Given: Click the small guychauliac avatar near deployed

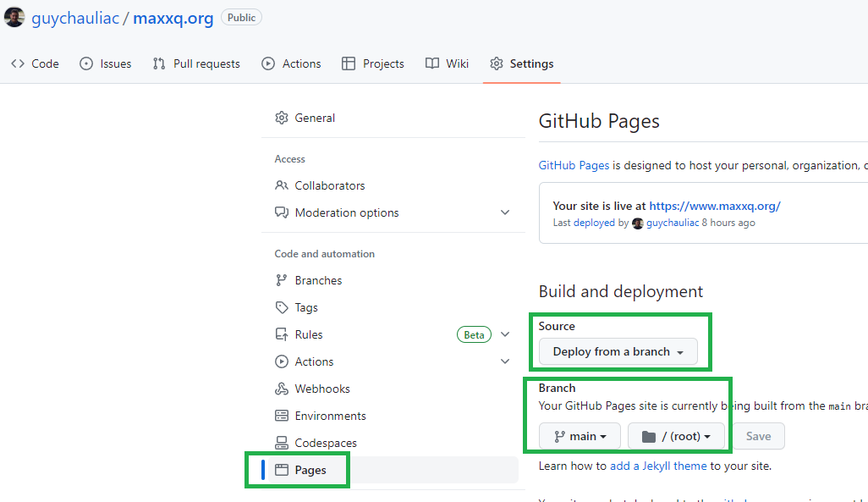Looking at the screenshot, I should [638, 223].
